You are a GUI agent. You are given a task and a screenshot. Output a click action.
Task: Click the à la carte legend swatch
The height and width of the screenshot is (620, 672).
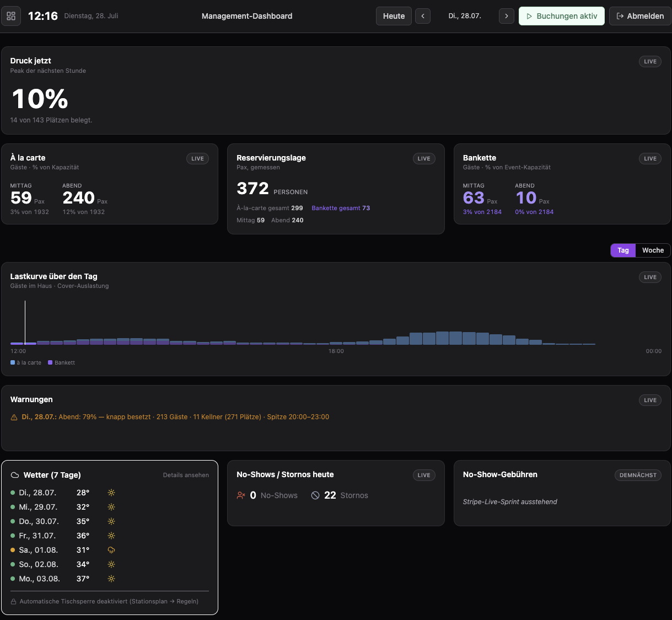click(x=13, y=362)
